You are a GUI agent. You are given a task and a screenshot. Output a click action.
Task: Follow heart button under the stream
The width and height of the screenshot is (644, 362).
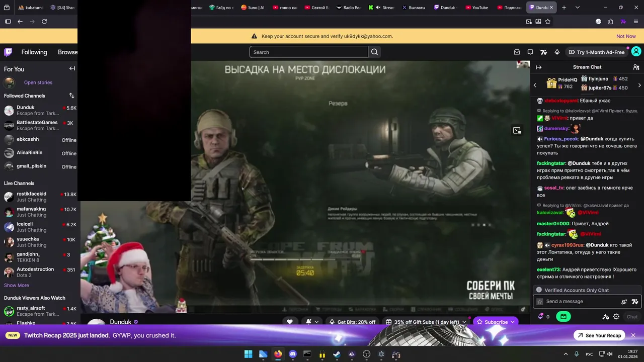coord(289,322)
